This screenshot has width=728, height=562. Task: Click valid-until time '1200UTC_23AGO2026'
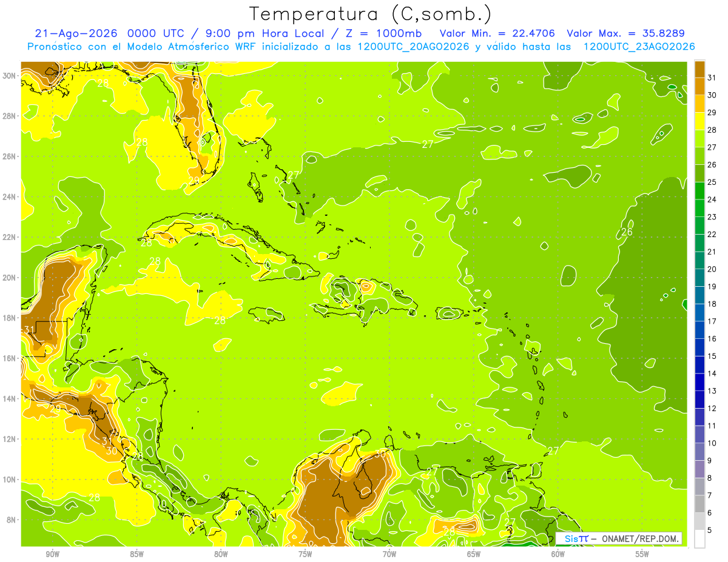639,47
